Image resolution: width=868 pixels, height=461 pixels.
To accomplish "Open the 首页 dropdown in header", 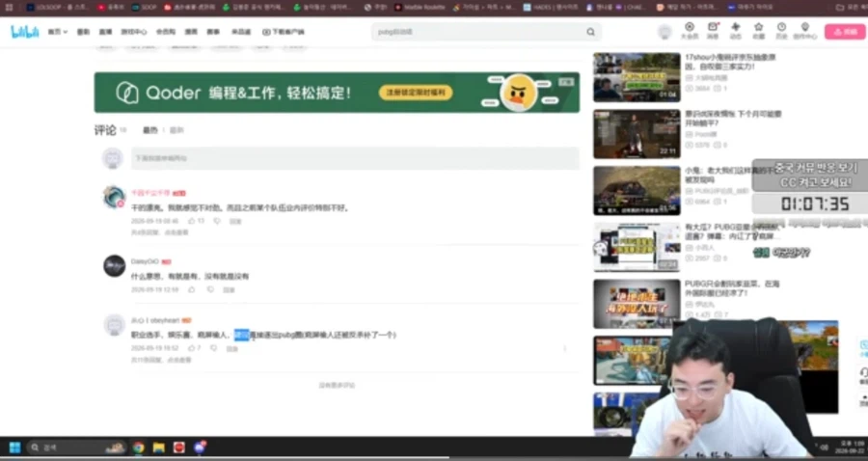I will point(57,32).
